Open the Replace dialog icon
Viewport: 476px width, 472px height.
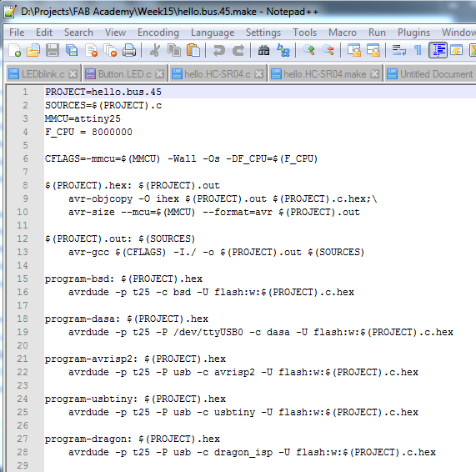[283, 50]
